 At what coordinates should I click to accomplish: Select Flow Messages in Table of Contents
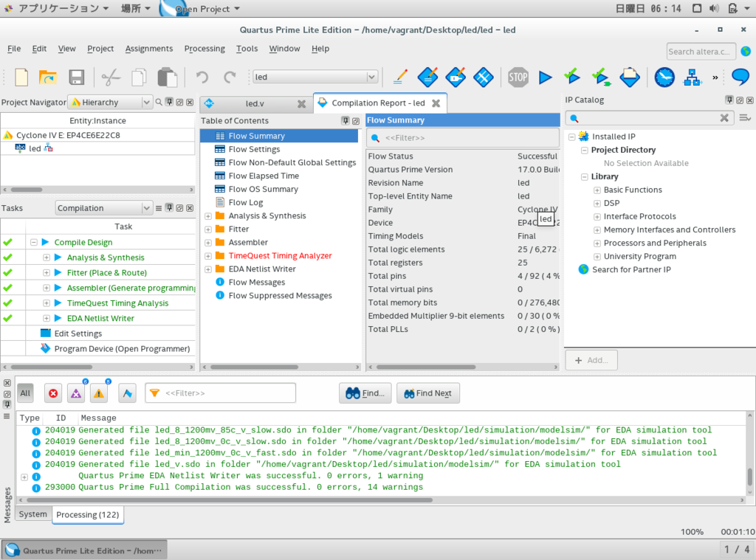[256, 283]
